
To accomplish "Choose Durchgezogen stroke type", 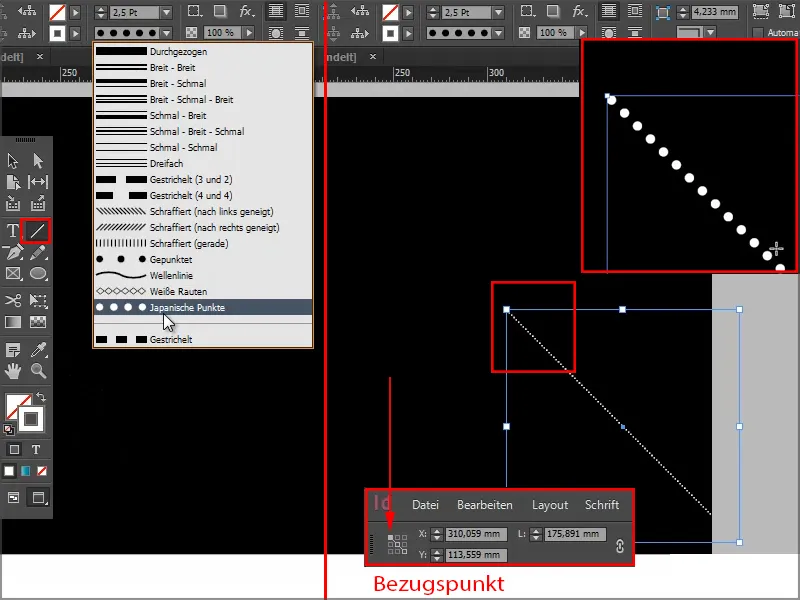I will click(203, 52).
